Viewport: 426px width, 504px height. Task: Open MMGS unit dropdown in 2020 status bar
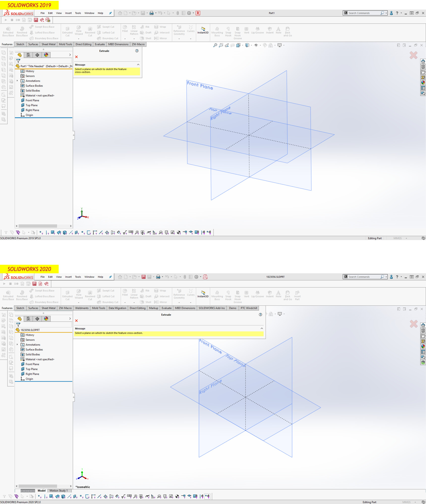(415, 502)
